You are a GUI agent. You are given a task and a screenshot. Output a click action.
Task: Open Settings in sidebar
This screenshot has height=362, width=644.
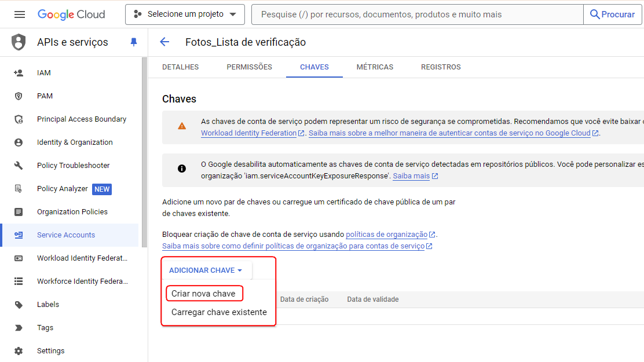[50, 351]
